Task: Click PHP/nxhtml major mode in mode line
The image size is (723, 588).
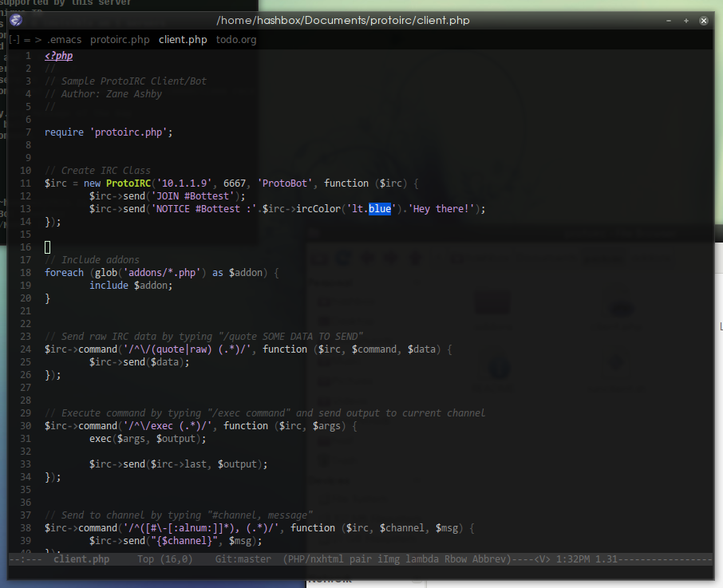Action: 316,559
